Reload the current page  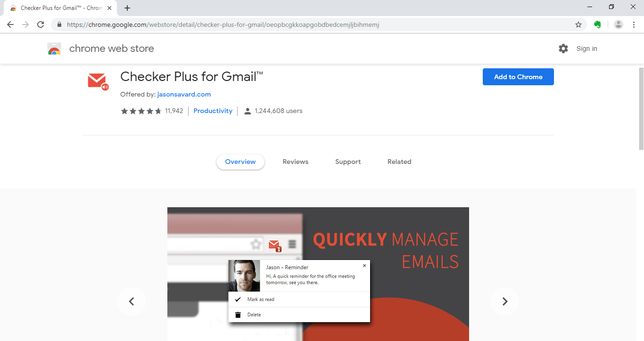41,24
